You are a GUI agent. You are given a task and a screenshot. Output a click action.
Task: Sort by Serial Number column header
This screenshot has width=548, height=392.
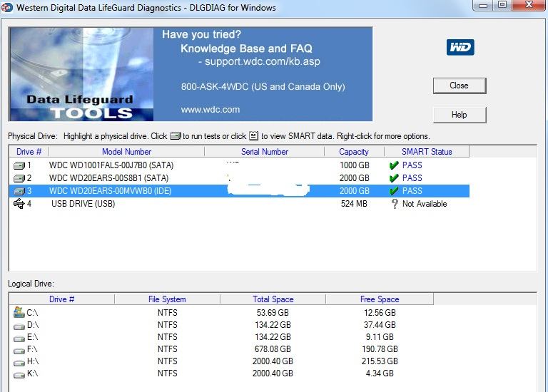coord(265,152)
